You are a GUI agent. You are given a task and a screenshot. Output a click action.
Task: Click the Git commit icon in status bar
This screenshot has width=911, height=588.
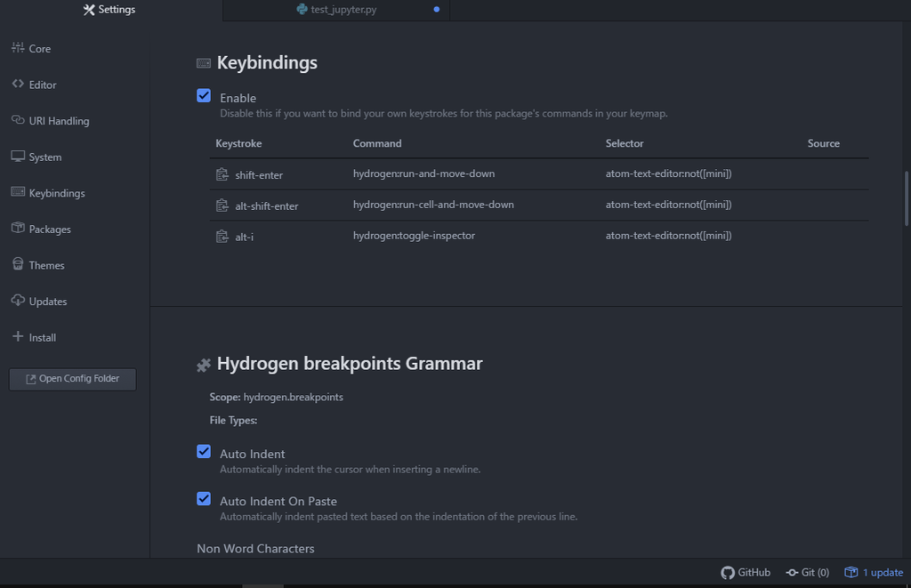(792, 573)
